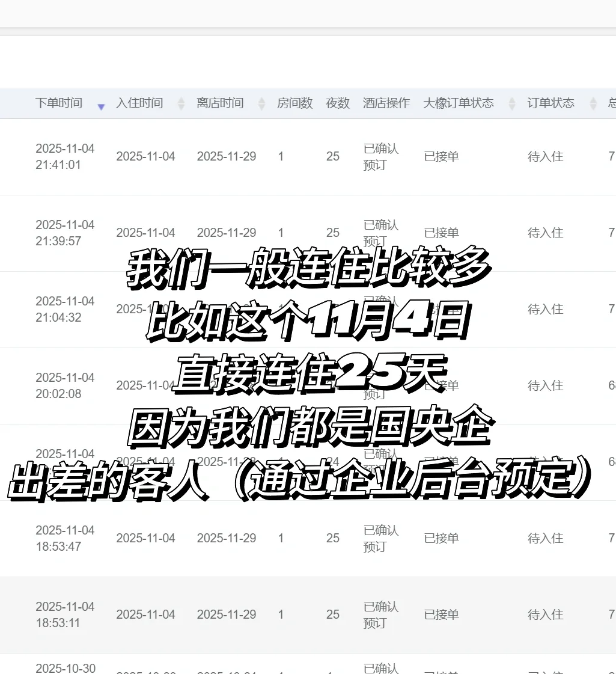
Task: Click the sort icon next to 大橡订单状态
Action: click(511, 103)
